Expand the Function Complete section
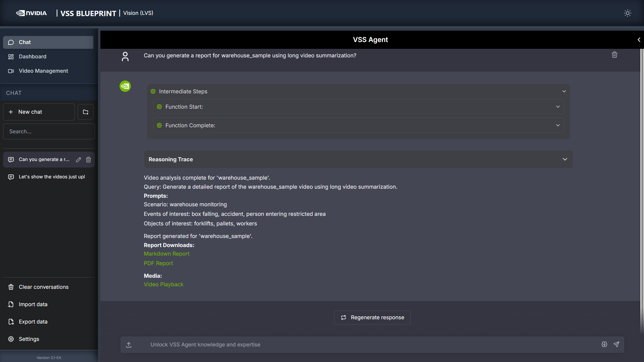Screen dimensions: 644x362 tap(558, 125)
